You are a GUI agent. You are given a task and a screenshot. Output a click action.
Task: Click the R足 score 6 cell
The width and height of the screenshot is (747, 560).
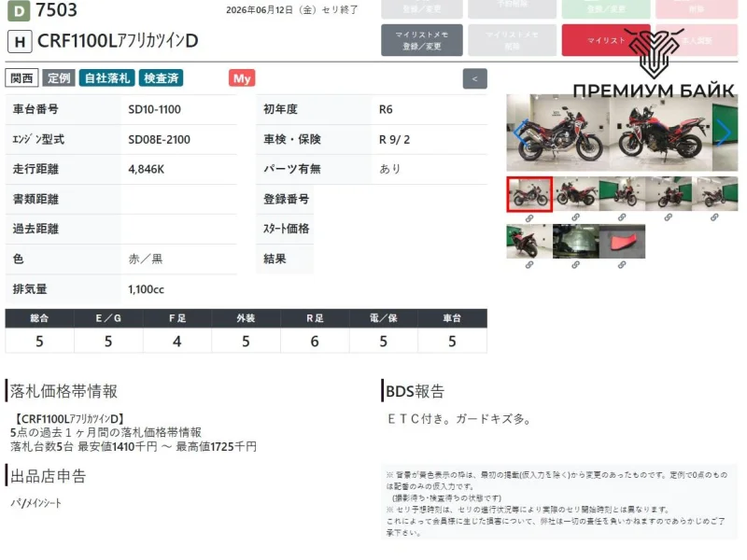click(x=315, y=341)
